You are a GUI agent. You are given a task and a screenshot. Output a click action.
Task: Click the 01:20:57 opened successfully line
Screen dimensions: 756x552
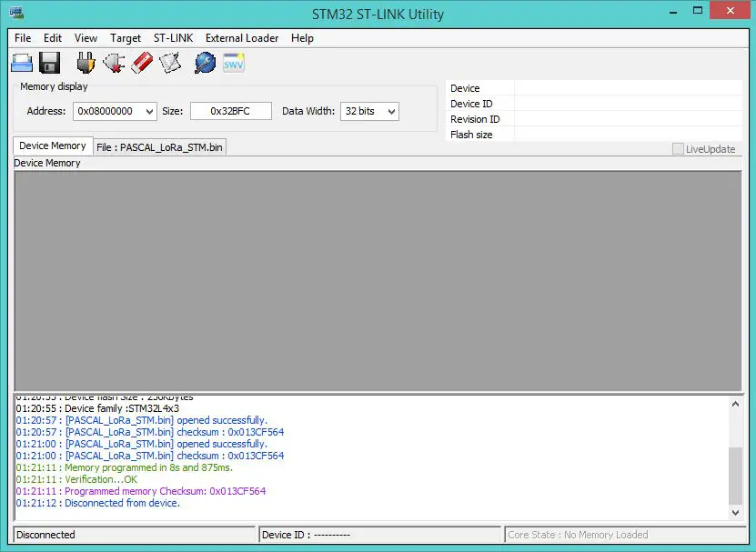(141, 420)
